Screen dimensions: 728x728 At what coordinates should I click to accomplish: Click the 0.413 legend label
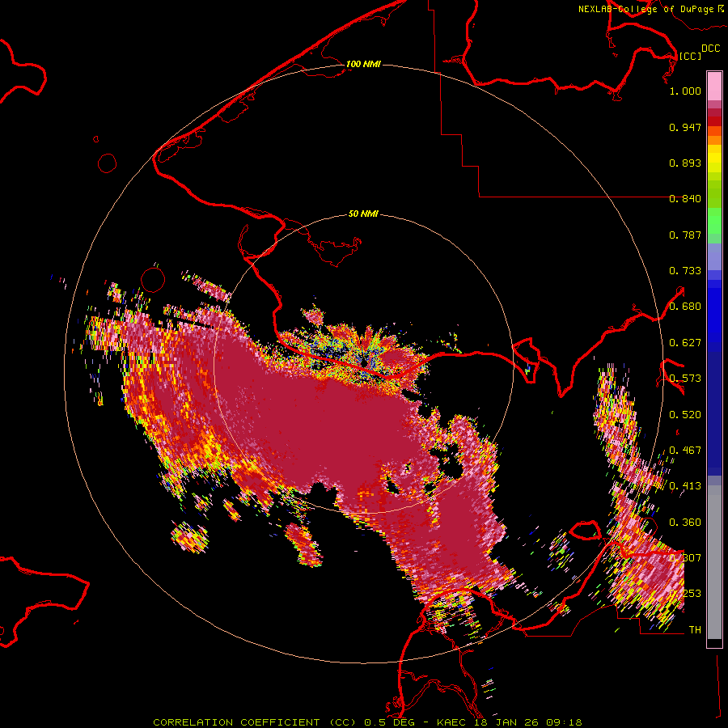[685, 486]
